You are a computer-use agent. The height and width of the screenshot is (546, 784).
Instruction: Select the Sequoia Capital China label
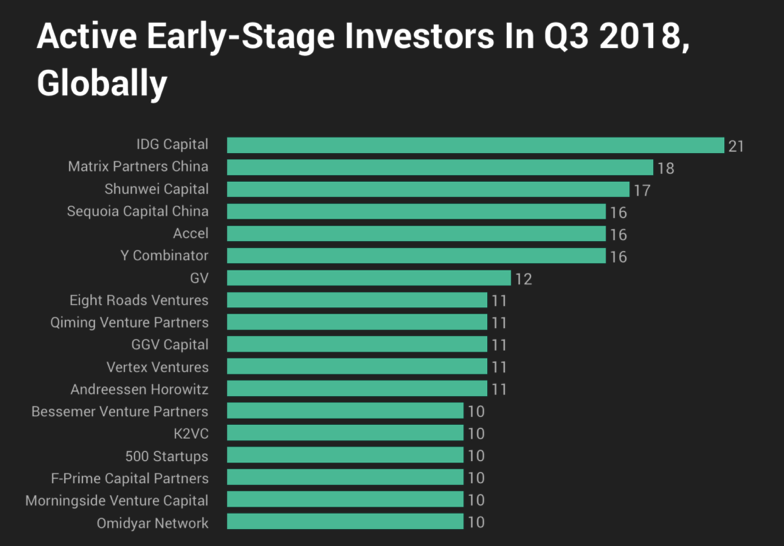(x=138, y=211)
